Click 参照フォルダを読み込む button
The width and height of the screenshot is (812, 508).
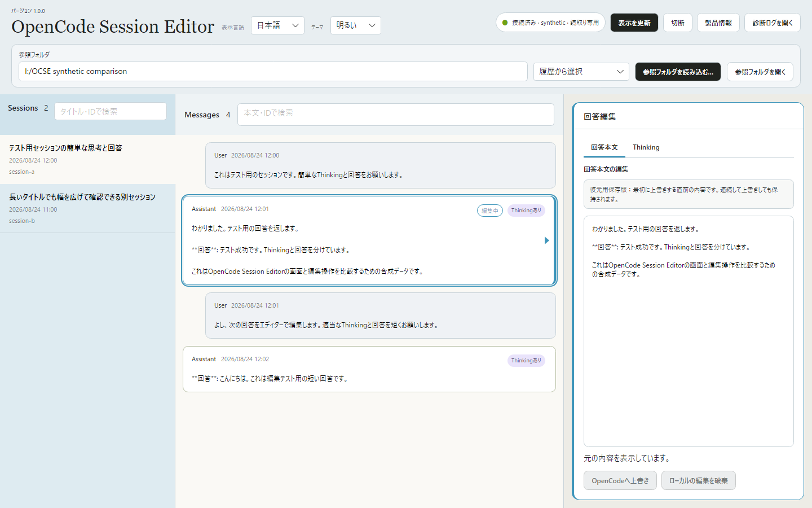[x=678, y=72]
